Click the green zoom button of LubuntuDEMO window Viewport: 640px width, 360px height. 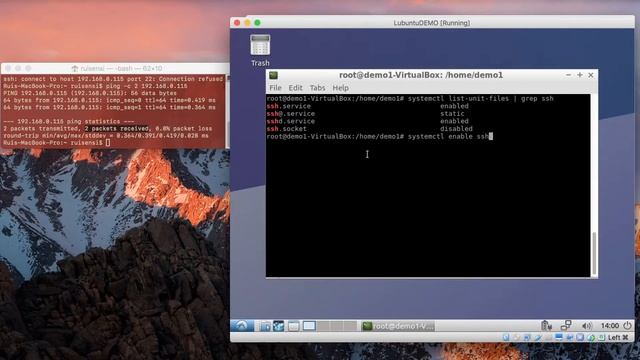[x=257, y=23]
